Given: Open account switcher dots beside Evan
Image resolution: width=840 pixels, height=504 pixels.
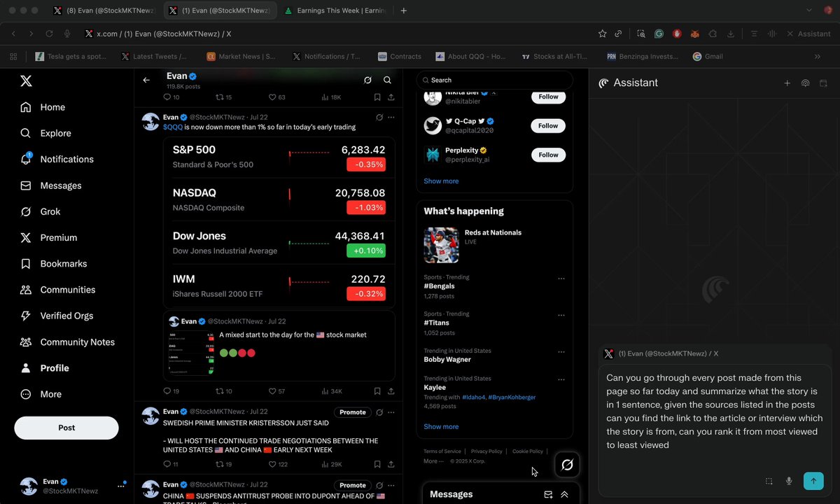Looking at the screenshot, I should click(121, 486).
